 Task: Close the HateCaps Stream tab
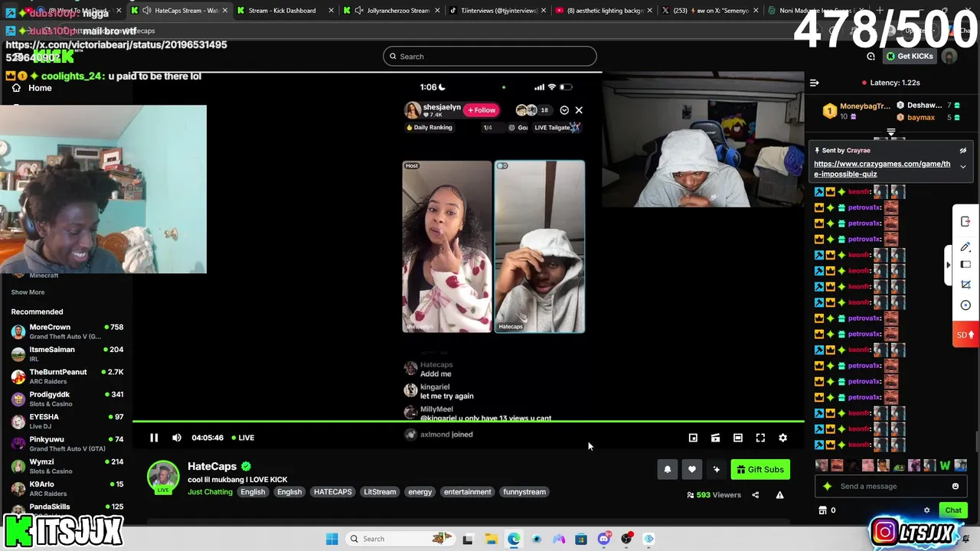point(225,11)
